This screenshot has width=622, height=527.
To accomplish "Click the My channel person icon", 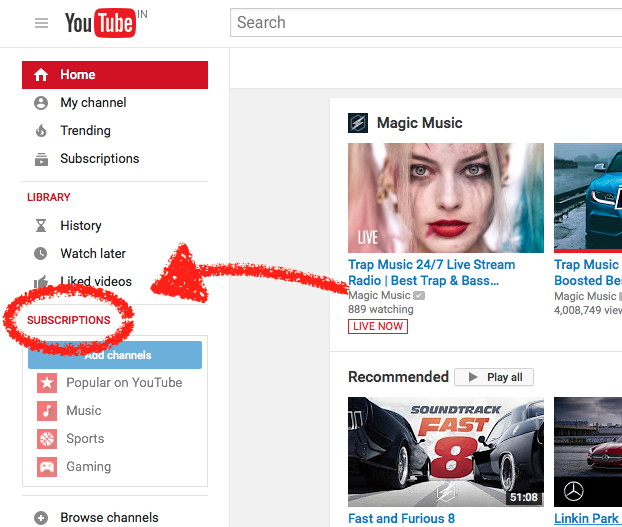I will pyautogui.click(x=41, y=103).
